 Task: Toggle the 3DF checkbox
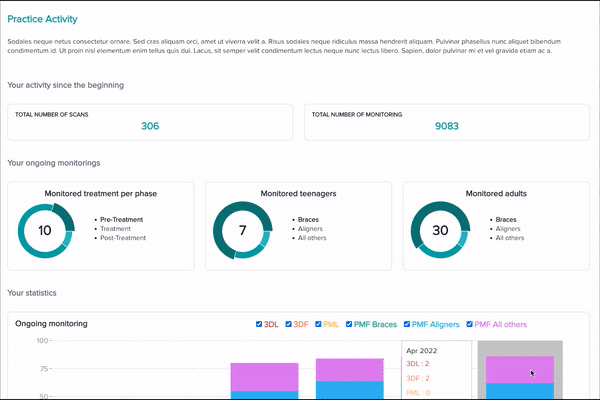click(289, 324)
